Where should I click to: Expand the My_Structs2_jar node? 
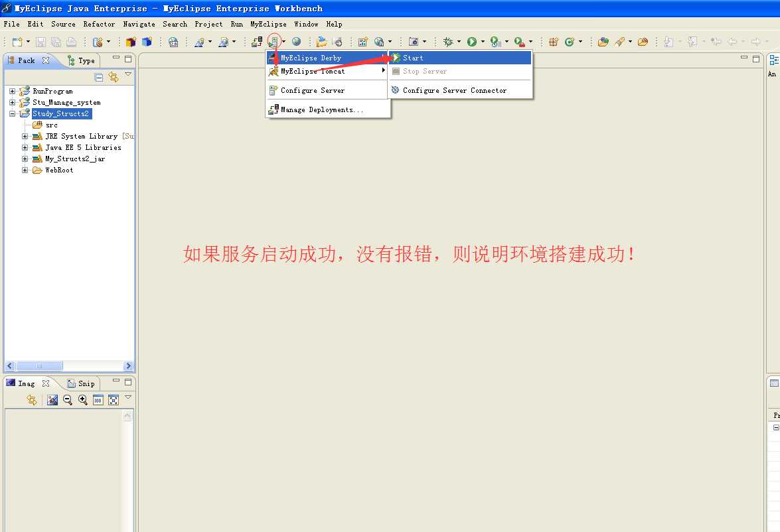[25, 159]
